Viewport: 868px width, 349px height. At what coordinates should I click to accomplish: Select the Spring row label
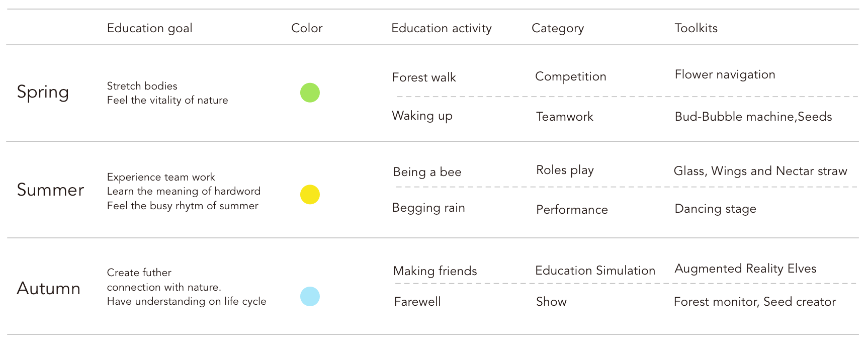click(x=43, y=93)
